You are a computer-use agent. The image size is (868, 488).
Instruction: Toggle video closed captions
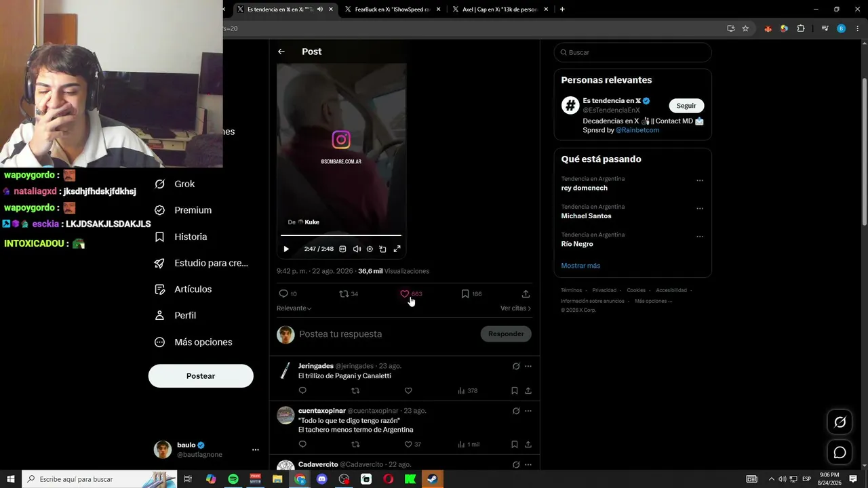tap(342, 249)
